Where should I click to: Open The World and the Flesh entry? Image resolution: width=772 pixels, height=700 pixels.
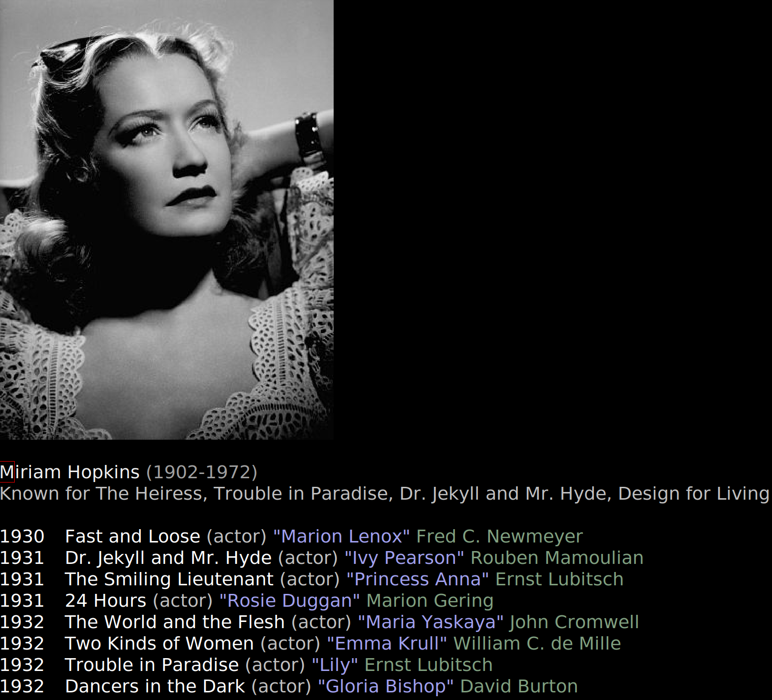point(175,622)
